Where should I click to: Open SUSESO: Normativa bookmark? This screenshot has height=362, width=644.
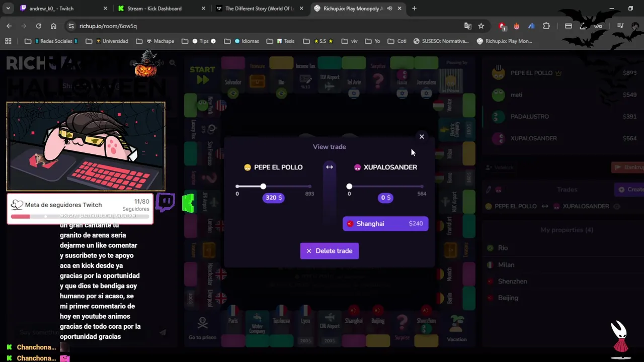pos(441,41)
